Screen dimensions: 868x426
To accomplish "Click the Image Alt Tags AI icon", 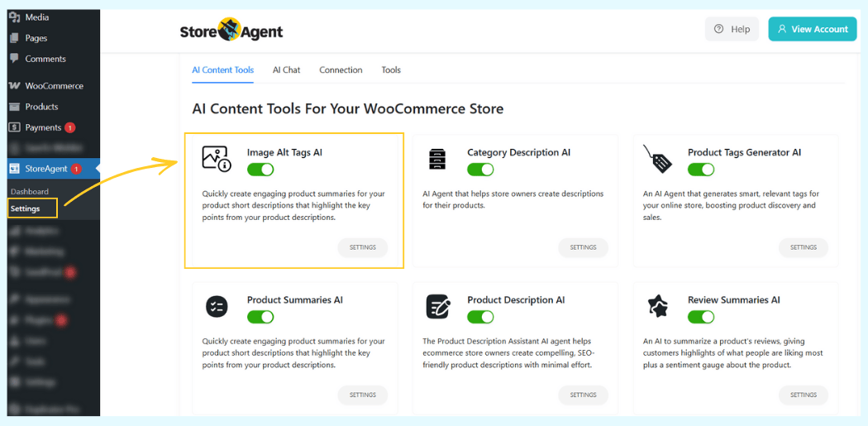I will coord(217,159).
